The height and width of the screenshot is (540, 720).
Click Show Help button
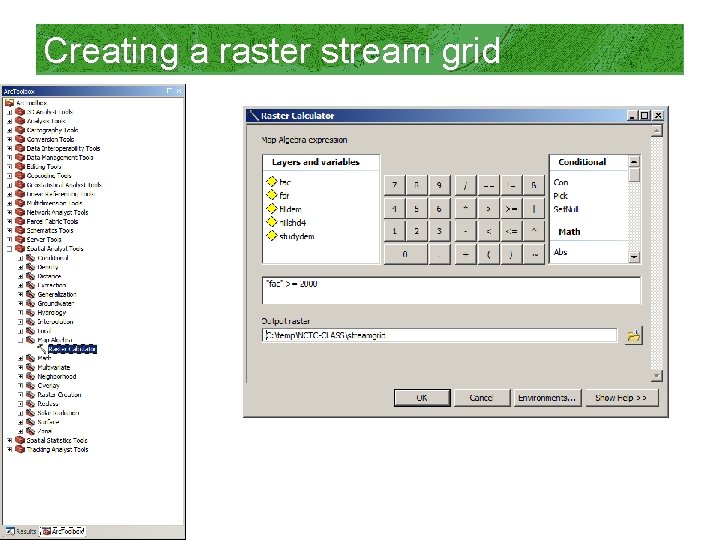pos(621,398)
